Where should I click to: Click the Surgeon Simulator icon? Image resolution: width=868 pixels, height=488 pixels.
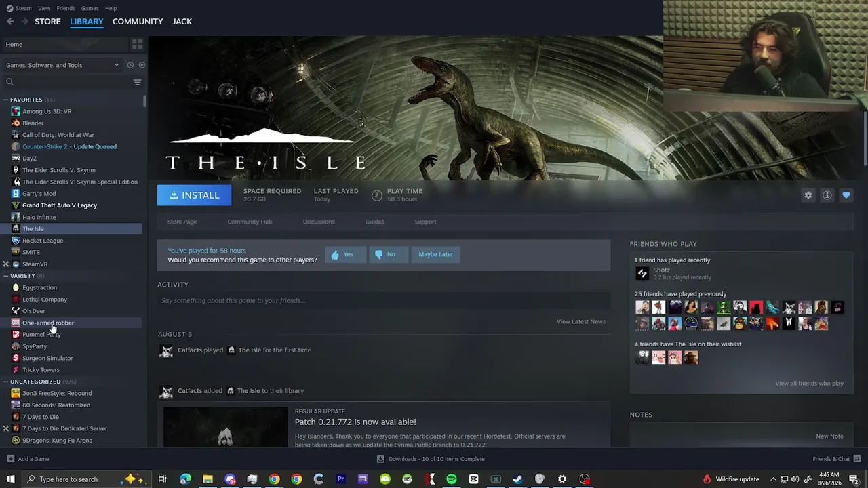(x=16, y=358)
